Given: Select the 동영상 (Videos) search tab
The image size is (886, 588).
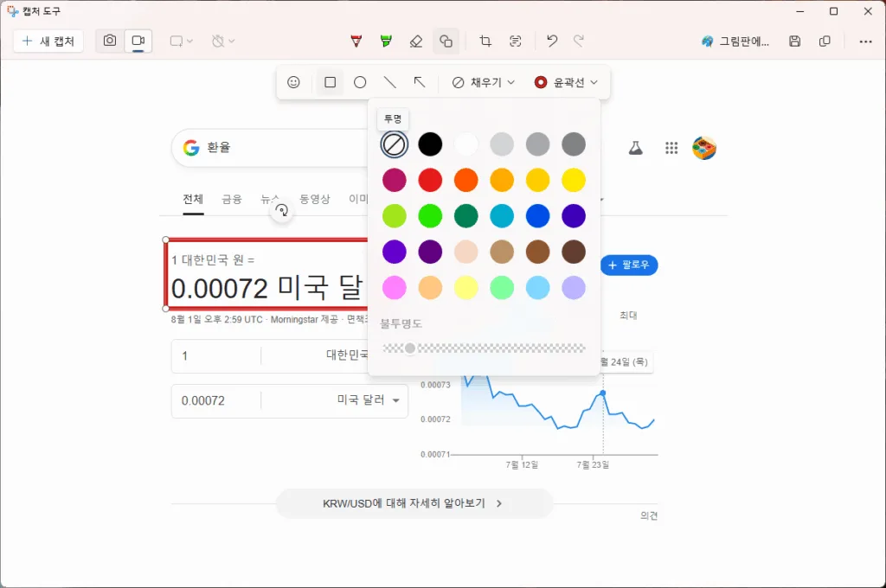Looking at the screenshot, I should (x=314, y=199).
